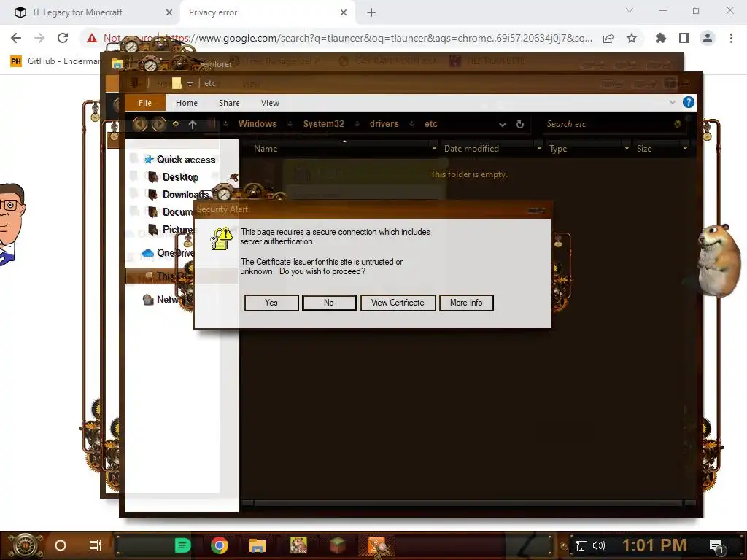Open quick access toolbar dropdown arrow
Viewport: 747px width, 560px height.
pos(190,84)
